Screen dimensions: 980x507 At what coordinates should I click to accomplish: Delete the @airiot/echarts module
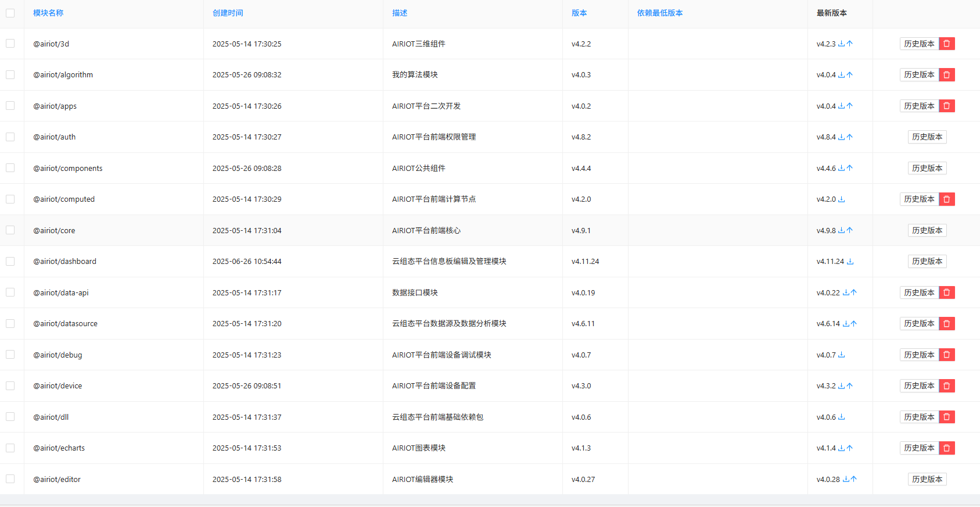(x=947, y=448)
